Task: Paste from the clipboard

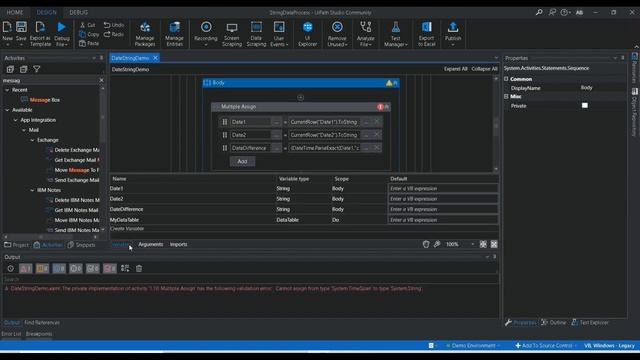Action: (x=89, y=43)
